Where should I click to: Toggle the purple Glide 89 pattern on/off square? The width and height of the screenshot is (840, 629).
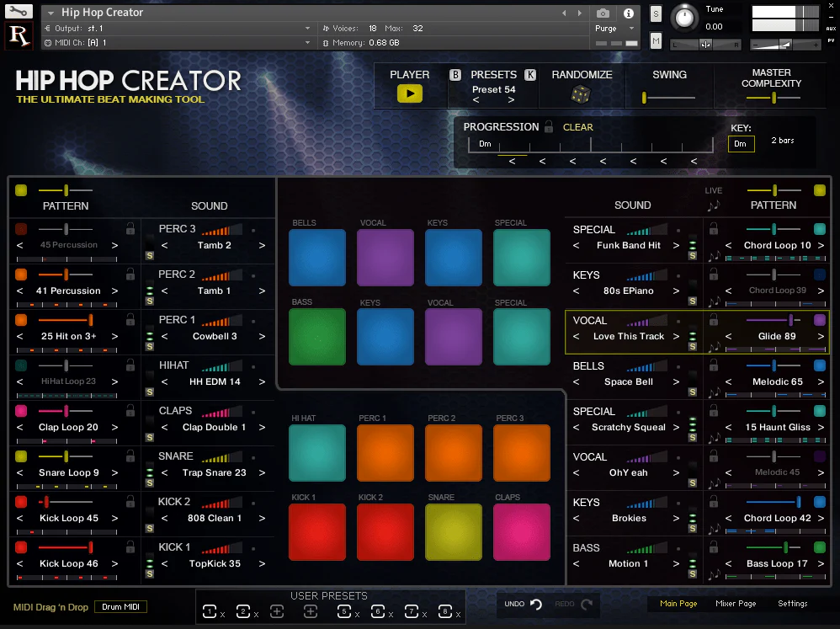(820, 320)
